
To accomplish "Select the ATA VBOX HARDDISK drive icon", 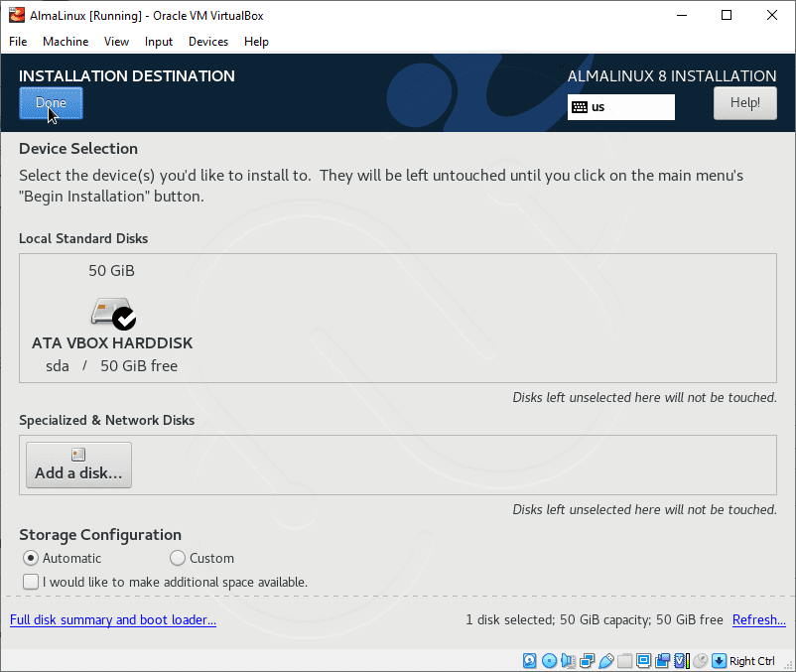I will [113, 313].
